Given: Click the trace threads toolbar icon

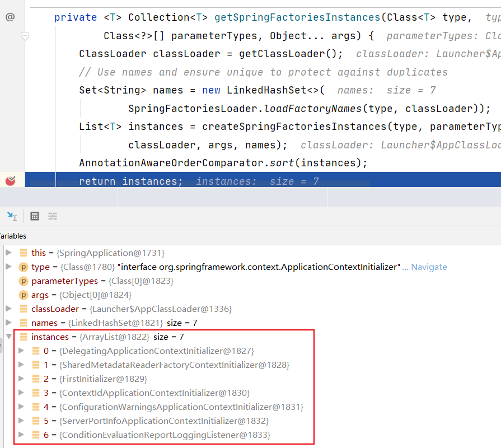Looking at the screenshot, I should (x=53, y=216).
